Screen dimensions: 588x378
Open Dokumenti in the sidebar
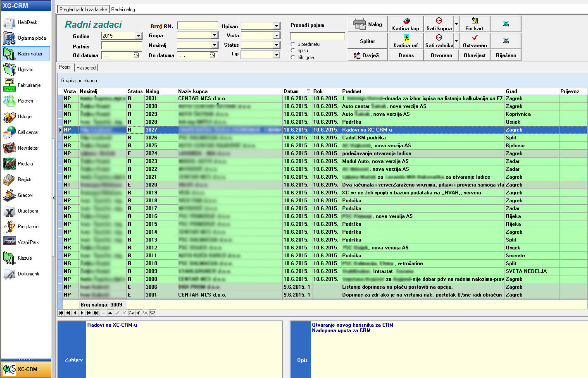pos(26,274)
